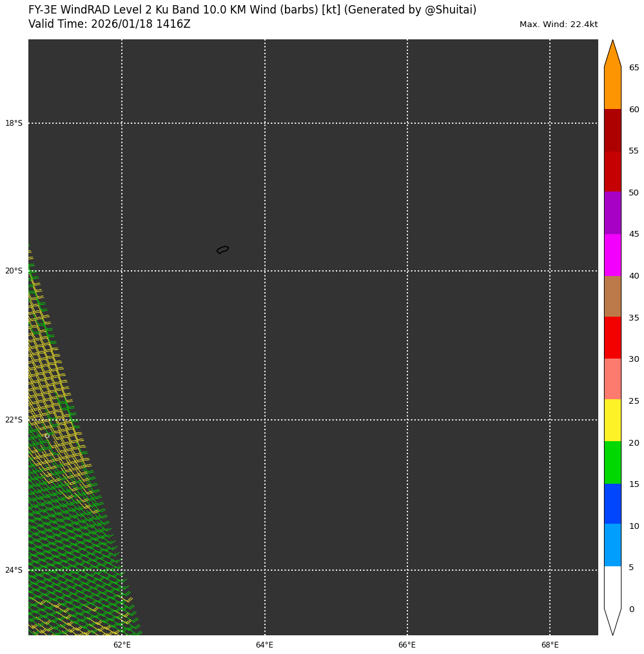The height and width of the screenshot is (654, 644).
Task: Click the 18°S latitude axis label
Action: pyautogui.click(x=14, y=123)
